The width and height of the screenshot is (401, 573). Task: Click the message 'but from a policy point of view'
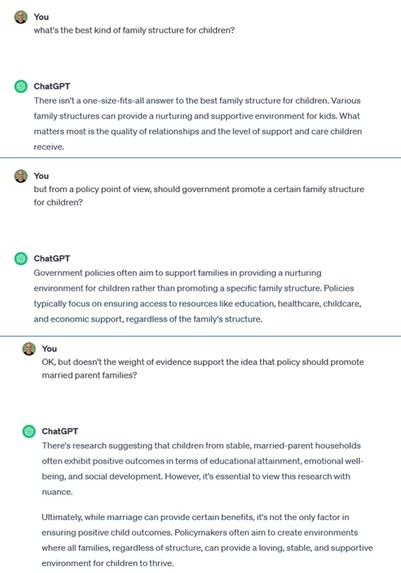pos(199,196)
